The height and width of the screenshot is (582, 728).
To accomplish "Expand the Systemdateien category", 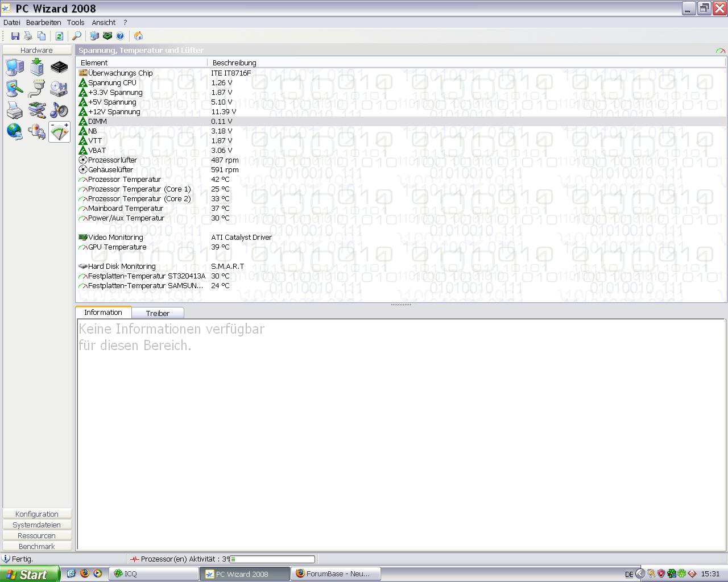I will click(37, 525).
